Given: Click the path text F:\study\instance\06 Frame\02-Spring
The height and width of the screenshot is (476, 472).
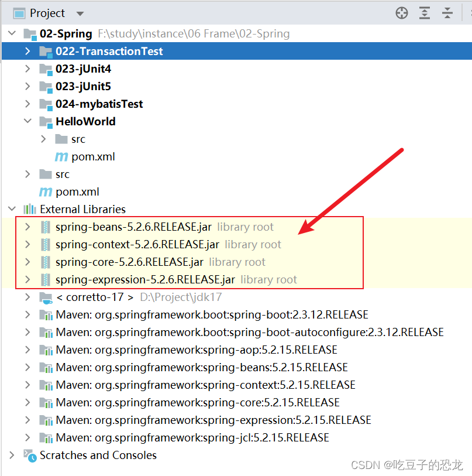Looking at the screenshot, I should pos(194,34).
